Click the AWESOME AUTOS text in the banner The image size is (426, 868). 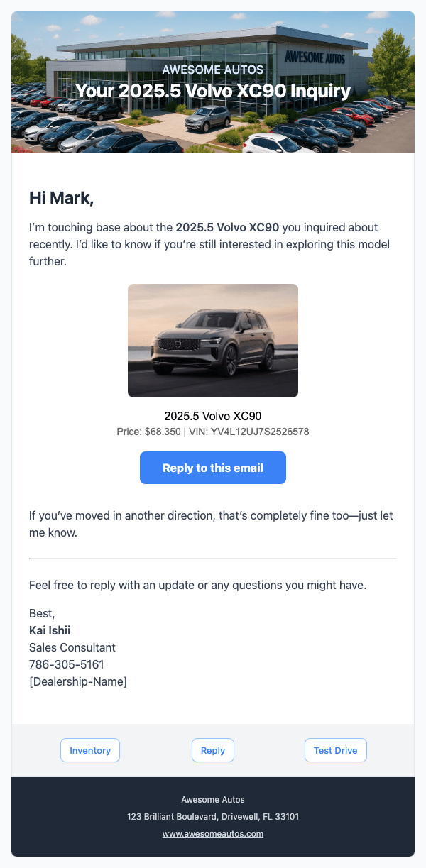[213, 70]
